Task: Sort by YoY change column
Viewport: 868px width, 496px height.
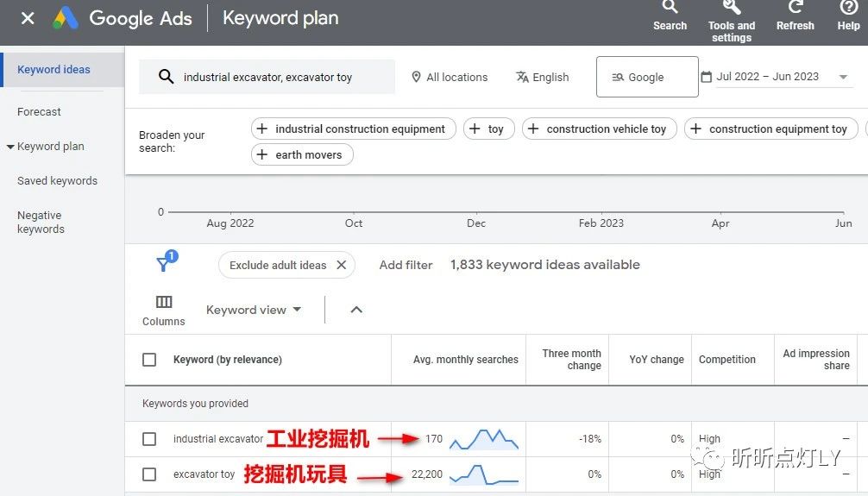Action: (x=657, y=360)
